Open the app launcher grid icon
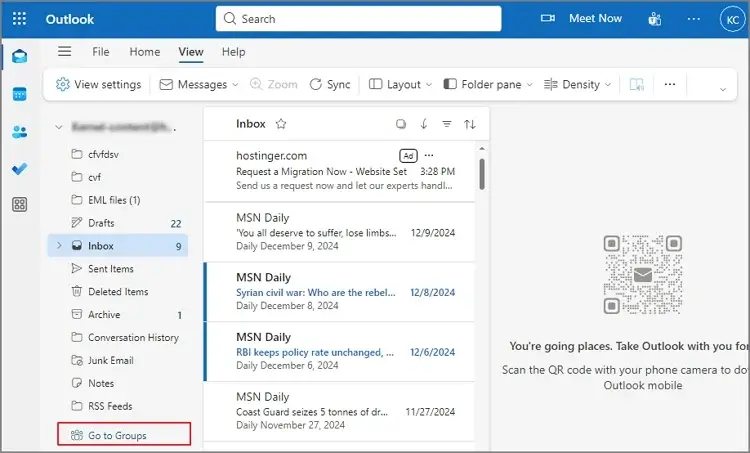The height and width of the screenshot is (453, 750). 21,19
